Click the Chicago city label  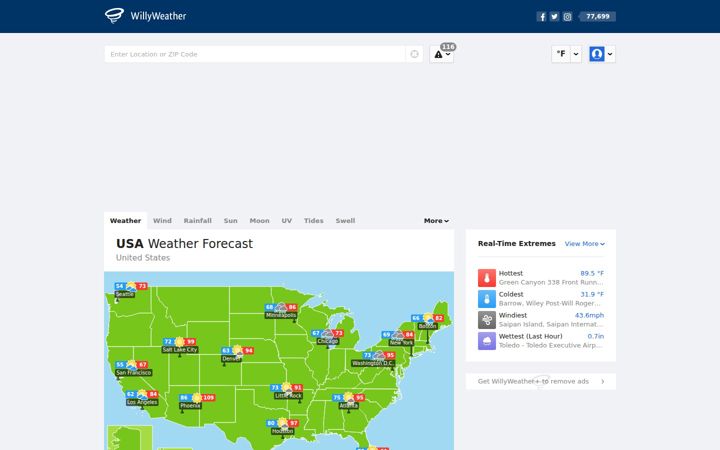tap(328, 342)
